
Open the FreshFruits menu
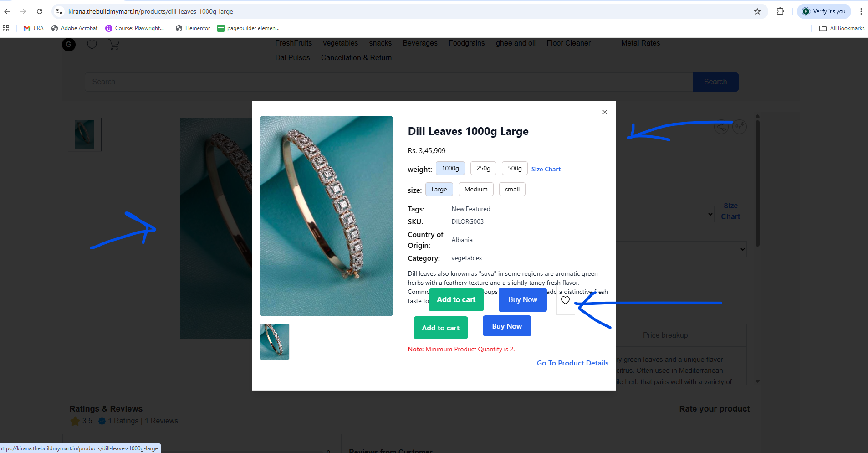pyautogui.click(x=294, y=43)
